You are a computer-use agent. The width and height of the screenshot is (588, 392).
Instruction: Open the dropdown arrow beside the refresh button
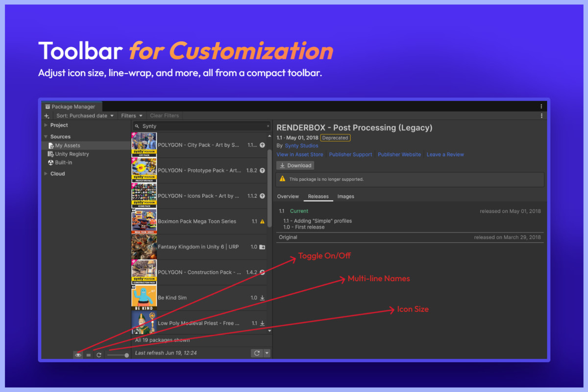click(267, 353)
